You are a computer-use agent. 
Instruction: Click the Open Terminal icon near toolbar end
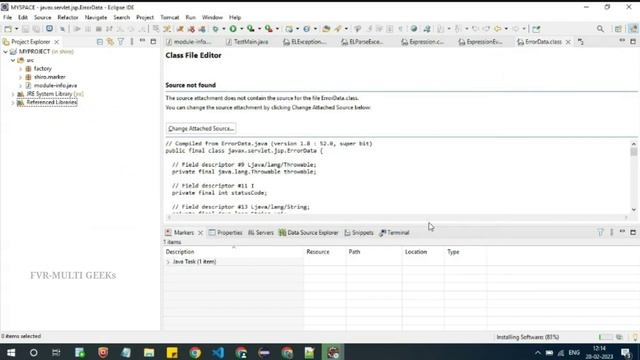tap(536, 29)
